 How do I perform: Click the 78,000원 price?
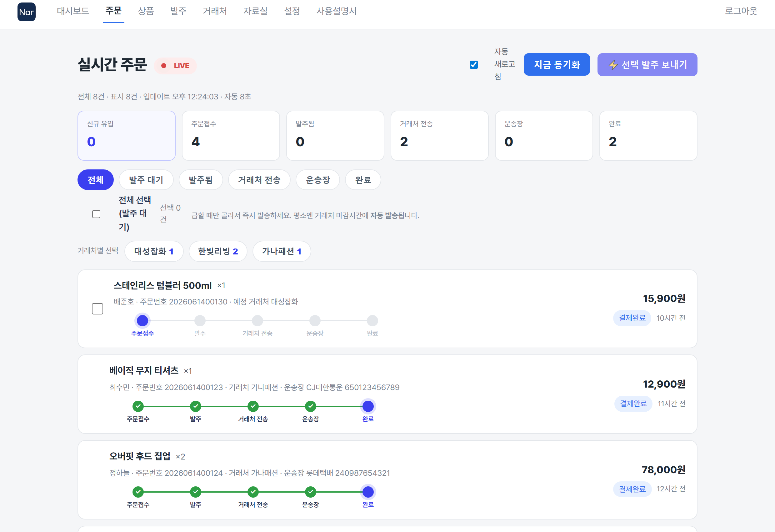coord(663,470)
